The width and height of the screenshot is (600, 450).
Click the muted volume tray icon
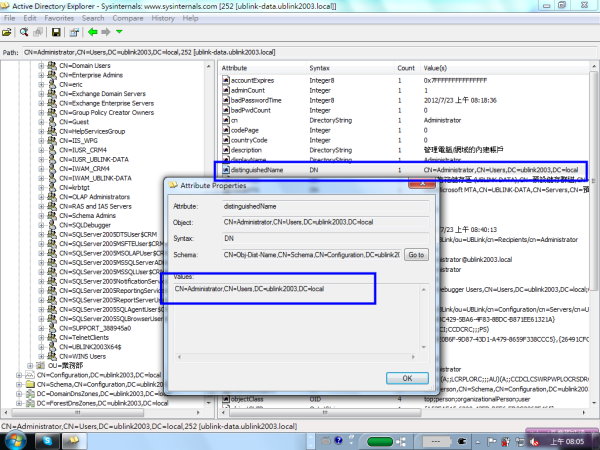pos(535,442)
